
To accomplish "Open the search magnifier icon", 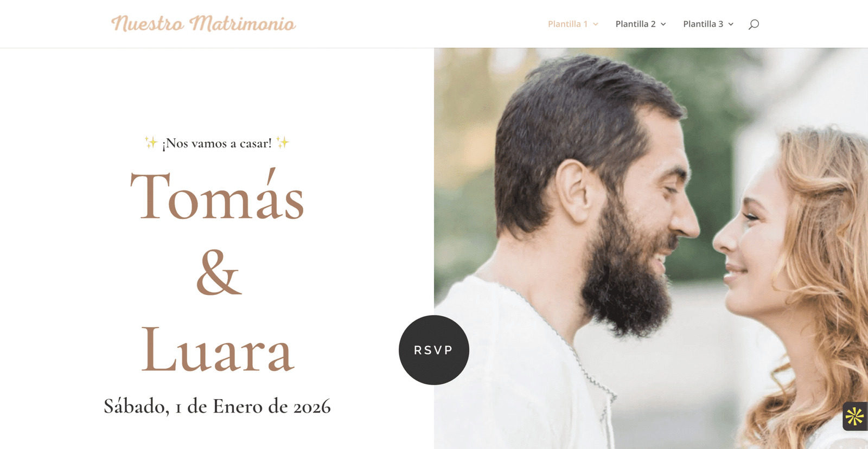I will pos(754,24).
